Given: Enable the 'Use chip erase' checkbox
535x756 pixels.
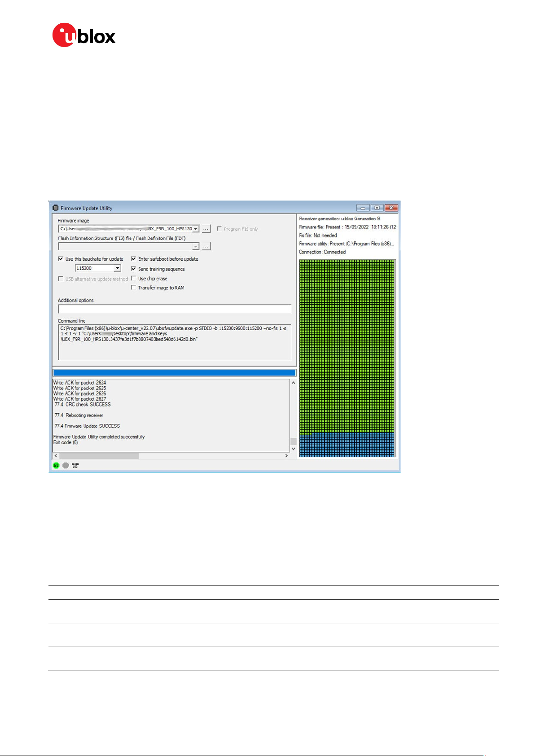Looking at the screenshot, I should pyautogui.click(x=133, y=279).
